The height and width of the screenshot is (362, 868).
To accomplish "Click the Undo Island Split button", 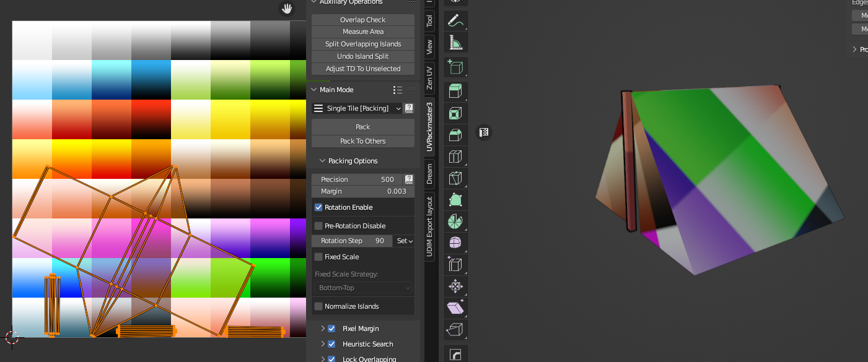I will pyautogui.click(x=363, y=56).
